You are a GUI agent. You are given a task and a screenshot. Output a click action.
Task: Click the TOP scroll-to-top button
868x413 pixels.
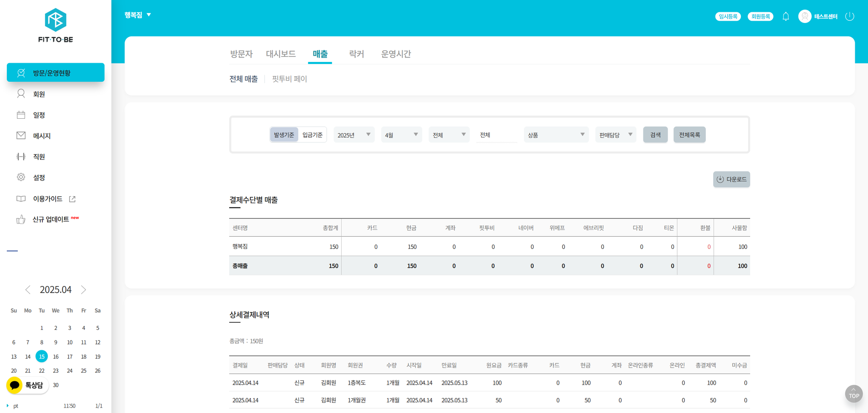point(854,393)
